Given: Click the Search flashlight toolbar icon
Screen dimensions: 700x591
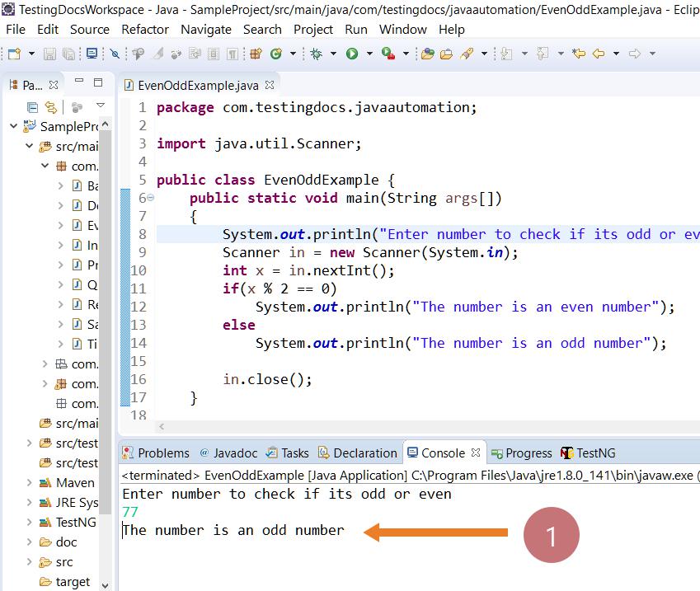Looking at the screenshot, I should (x=467, y=54).
